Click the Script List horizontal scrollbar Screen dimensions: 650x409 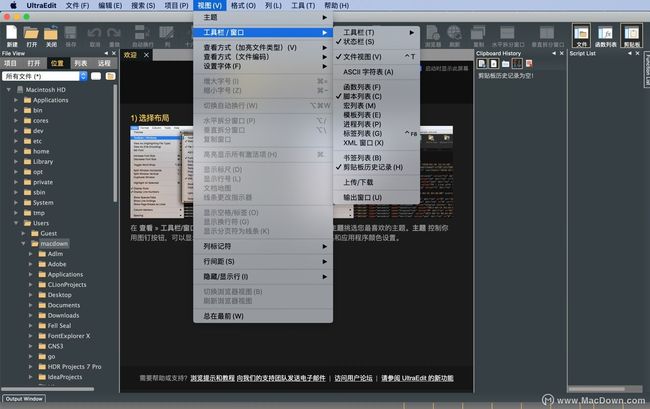[597, 389]
